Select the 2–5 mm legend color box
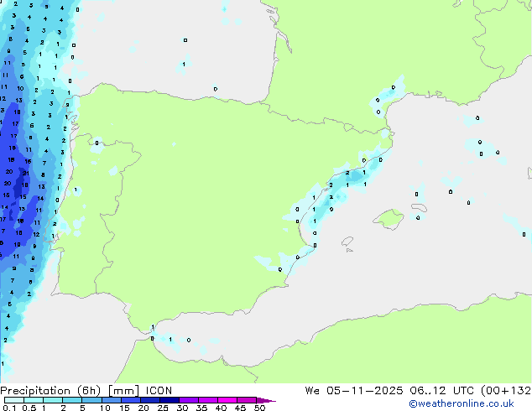This screenshot has width=532, height=411. coord(72,400)
